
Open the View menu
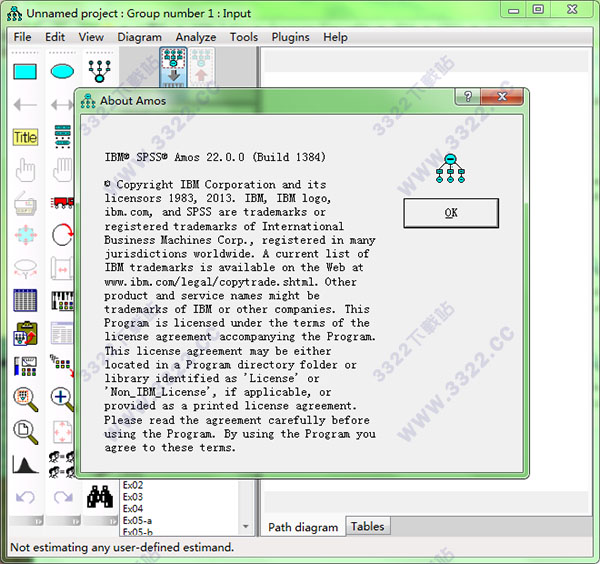pyautogui.click(x=91, y=37)
